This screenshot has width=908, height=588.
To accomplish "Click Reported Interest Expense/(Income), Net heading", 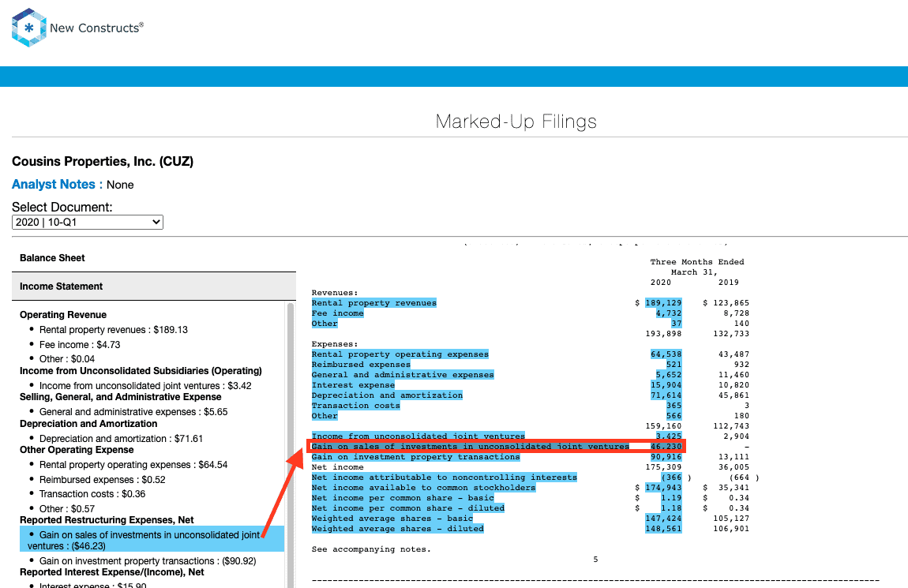I will [x=112, y=571].
